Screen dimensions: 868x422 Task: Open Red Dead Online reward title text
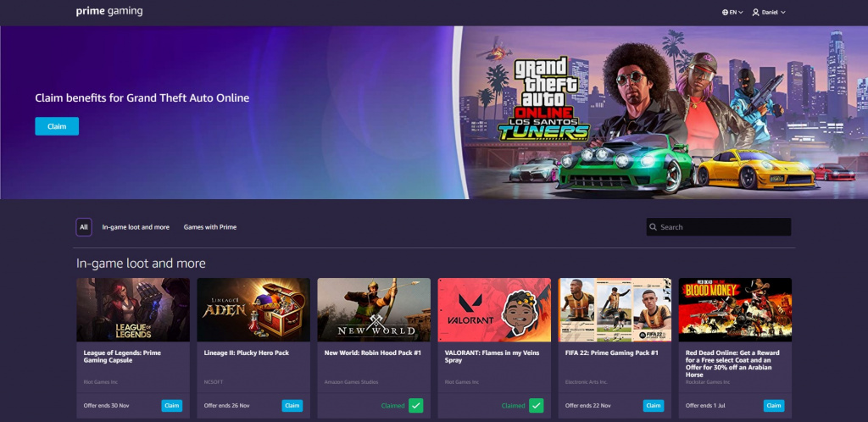click(x=732, y=364)
